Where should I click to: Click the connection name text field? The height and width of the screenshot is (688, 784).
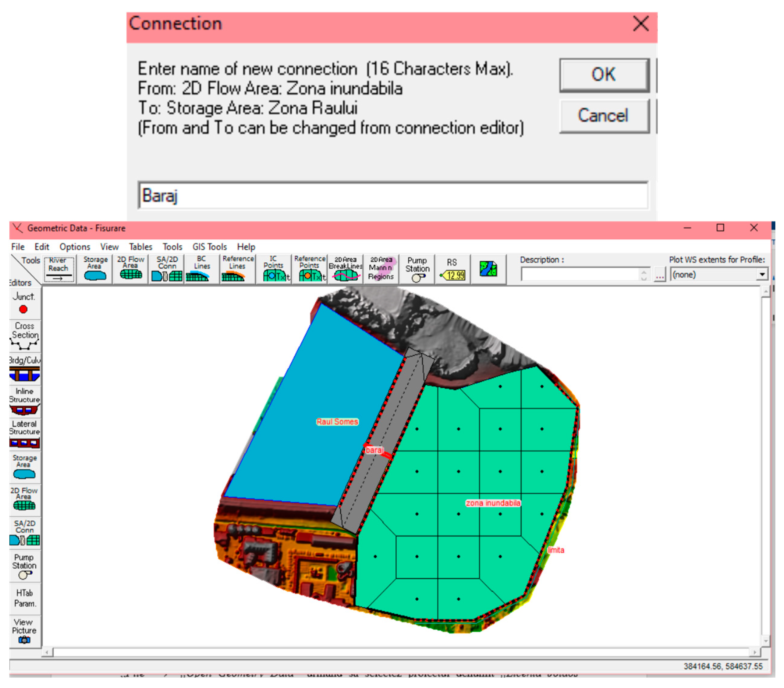point(393,196)
